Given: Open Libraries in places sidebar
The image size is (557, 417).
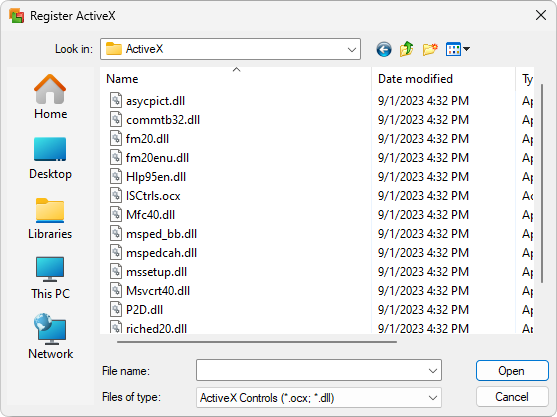Looking at the screenshot, I should (50, 218).
